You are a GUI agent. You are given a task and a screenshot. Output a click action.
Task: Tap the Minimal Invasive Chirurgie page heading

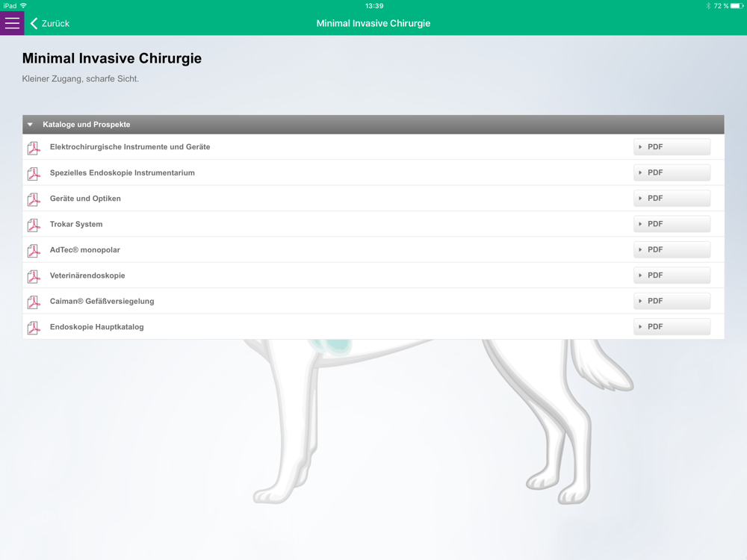pyautogui.click(x=112, y=58)
